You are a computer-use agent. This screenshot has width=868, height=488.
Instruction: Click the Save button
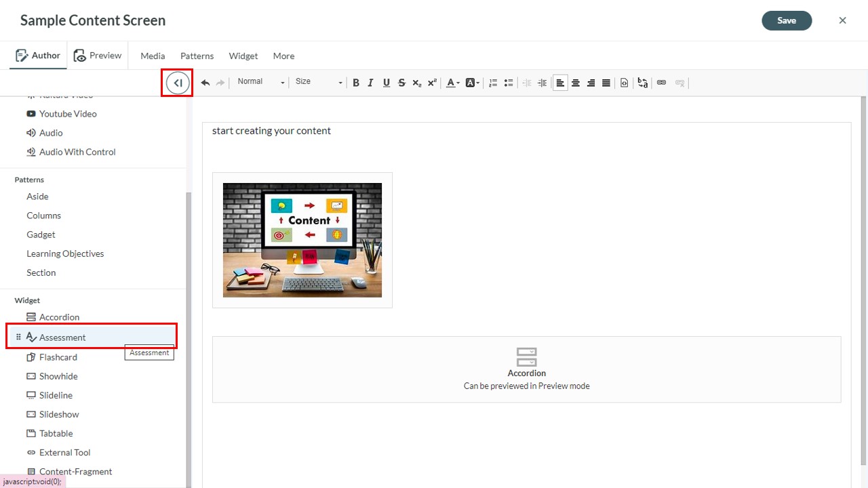787,20
